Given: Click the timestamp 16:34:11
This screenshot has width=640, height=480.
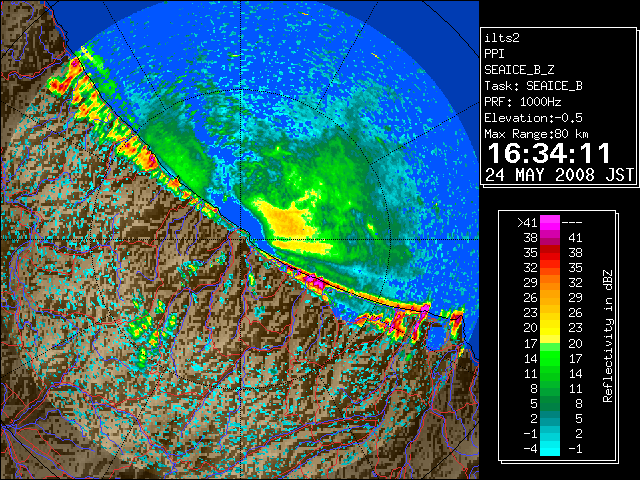Looking at the screenshot, I should [549, 153].
